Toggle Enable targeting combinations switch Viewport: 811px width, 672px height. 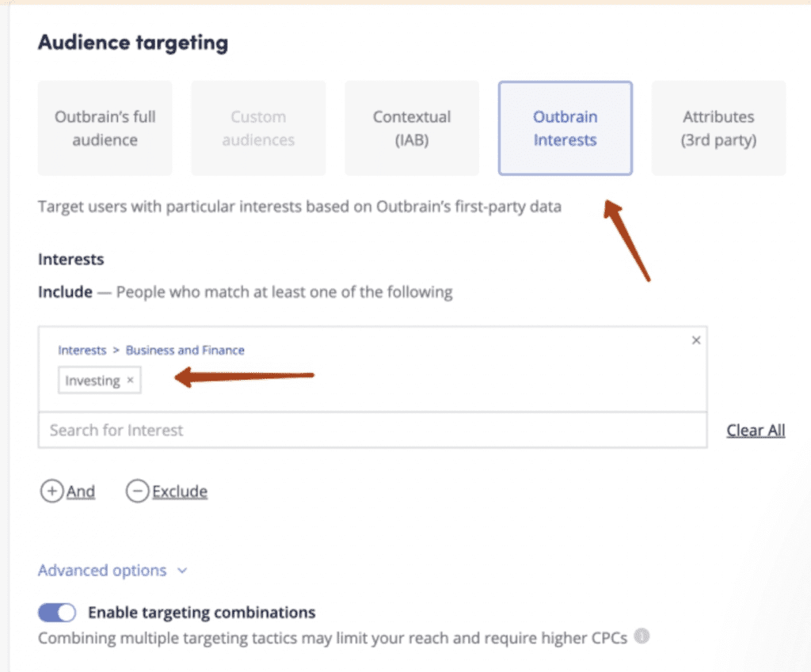[x=57, y=613]
